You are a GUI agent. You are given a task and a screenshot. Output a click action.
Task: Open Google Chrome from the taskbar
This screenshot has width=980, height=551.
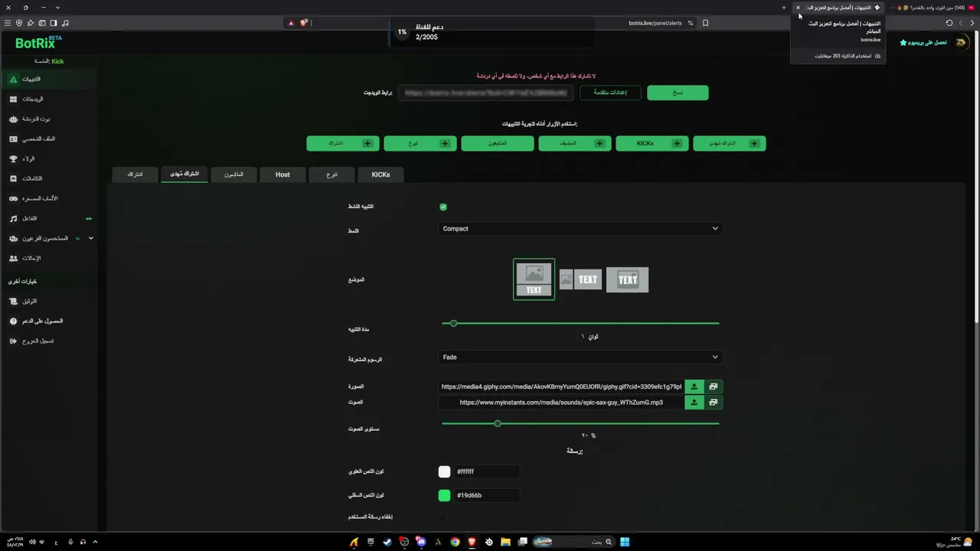(x=455, y=542)
